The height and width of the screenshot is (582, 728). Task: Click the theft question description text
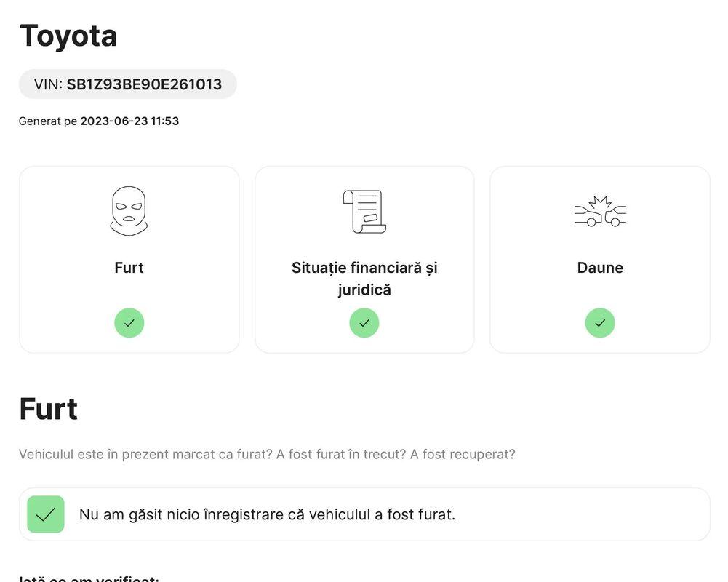tap(267, 454)
